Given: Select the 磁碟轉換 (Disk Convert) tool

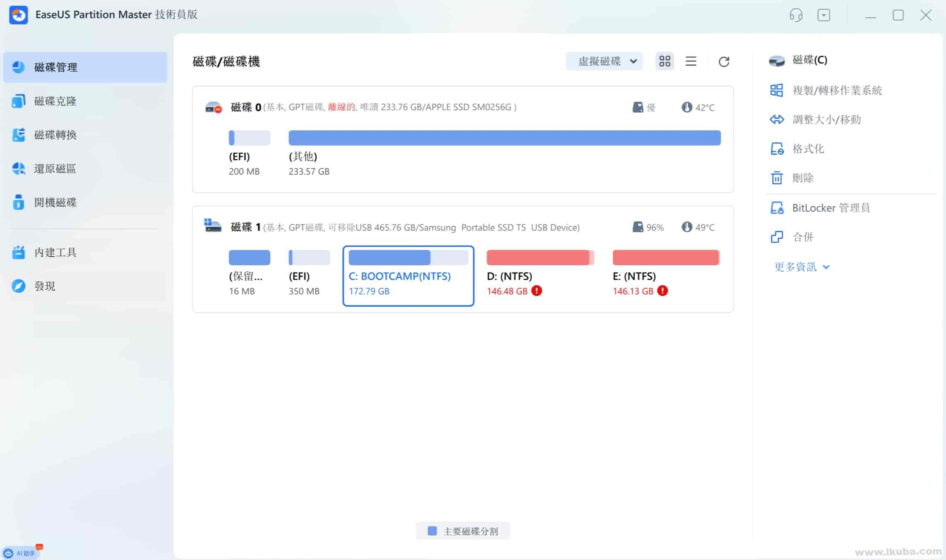Looking at the screenshot, I should click(55, 135).
